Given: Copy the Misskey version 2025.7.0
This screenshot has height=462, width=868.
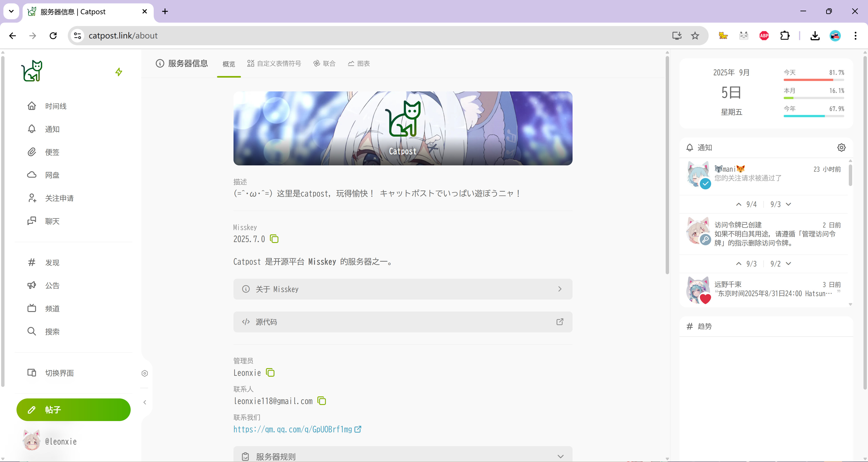Looking at the screenshot, I should [274, 239].
